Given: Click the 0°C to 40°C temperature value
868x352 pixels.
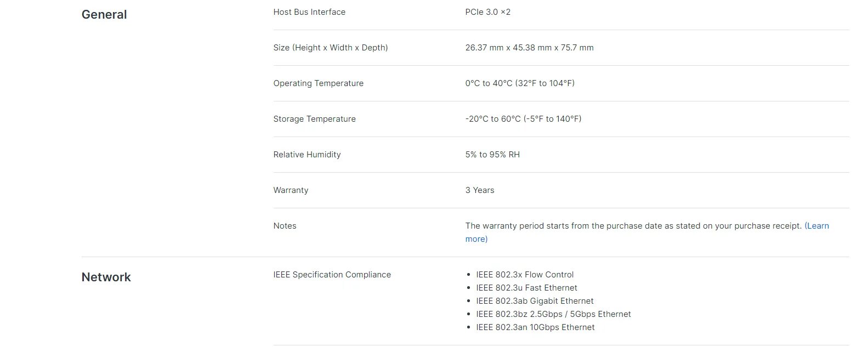Looking at the screenshot, I should 520,83.
